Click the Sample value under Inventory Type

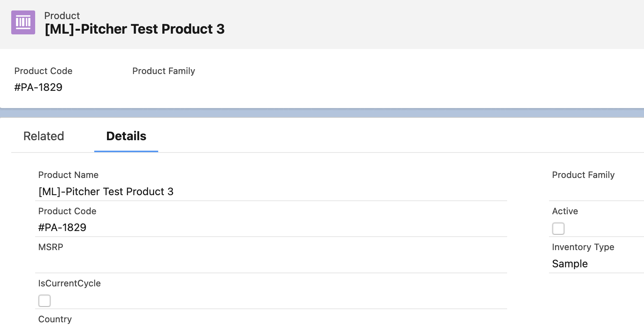(570, 264)
